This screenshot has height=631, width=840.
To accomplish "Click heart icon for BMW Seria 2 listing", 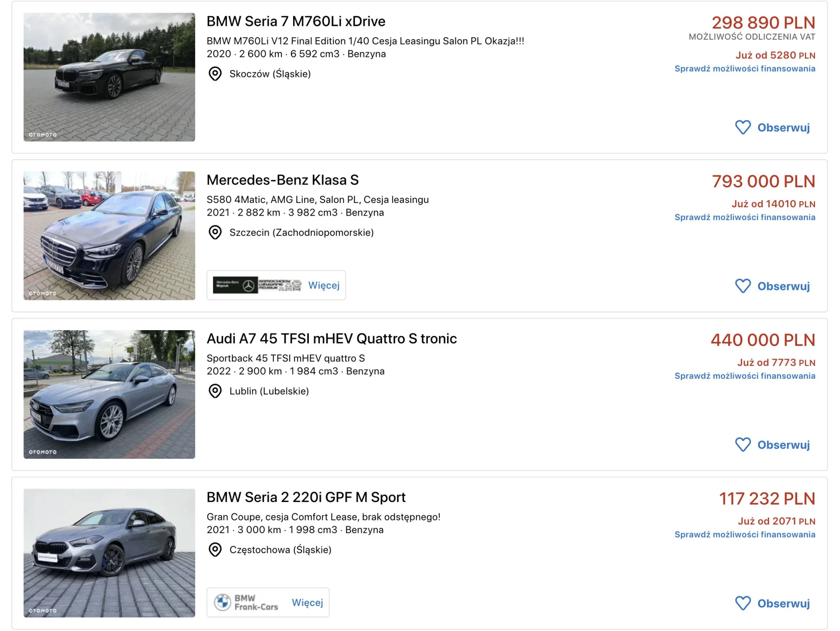I will pyautogui.click(x=743, y=603).
